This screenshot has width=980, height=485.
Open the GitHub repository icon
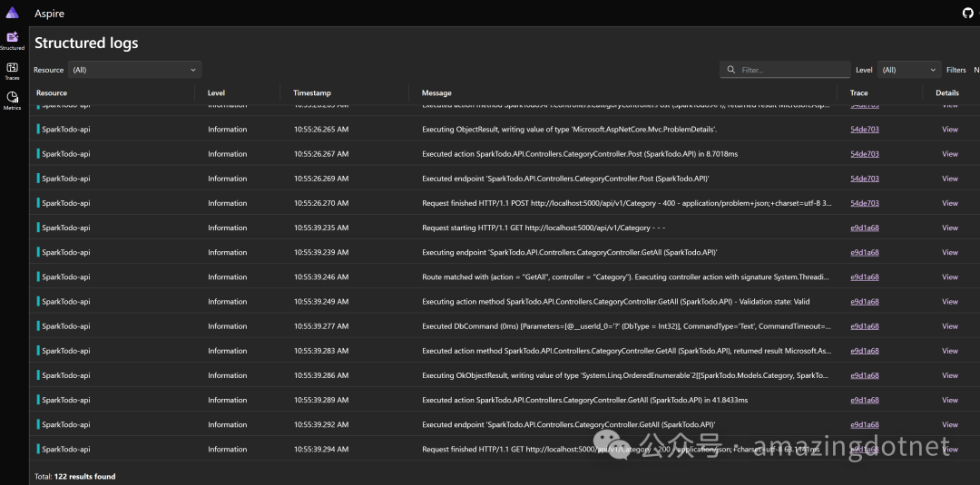tap(967, 13)
